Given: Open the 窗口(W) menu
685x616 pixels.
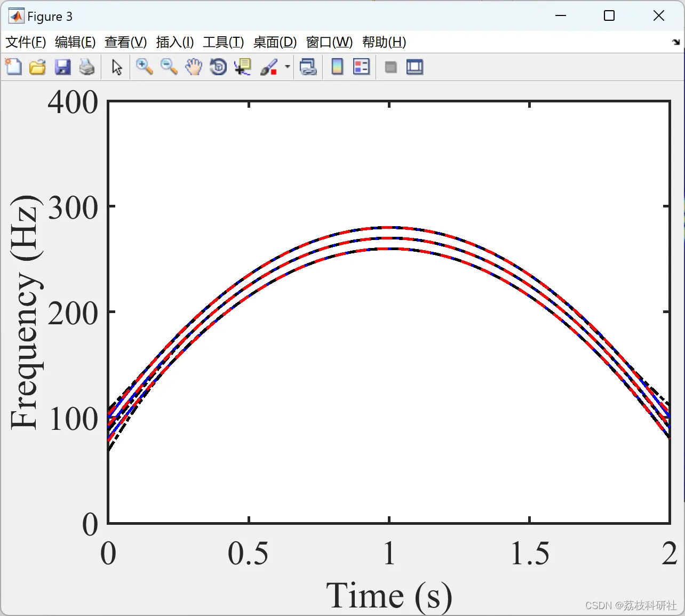Looking at the screenshot, I should [x=329, y=42].
